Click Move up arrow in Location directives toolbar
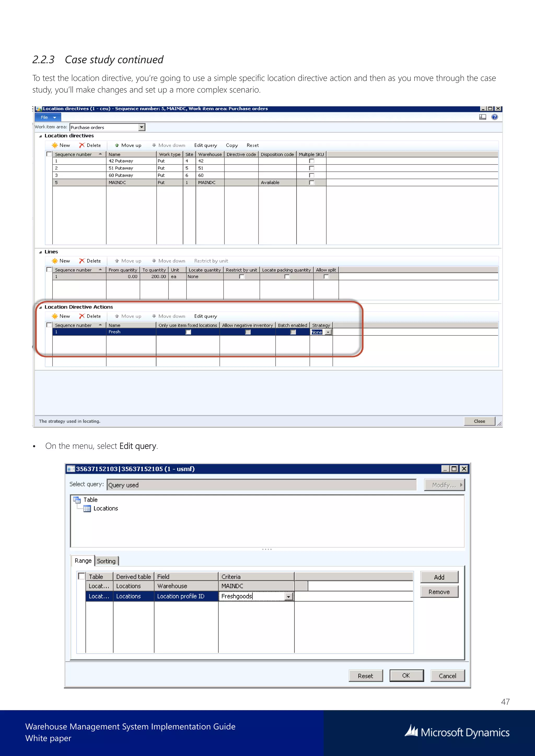The height and width of the screenshot is (756, 535). (117, 145)
